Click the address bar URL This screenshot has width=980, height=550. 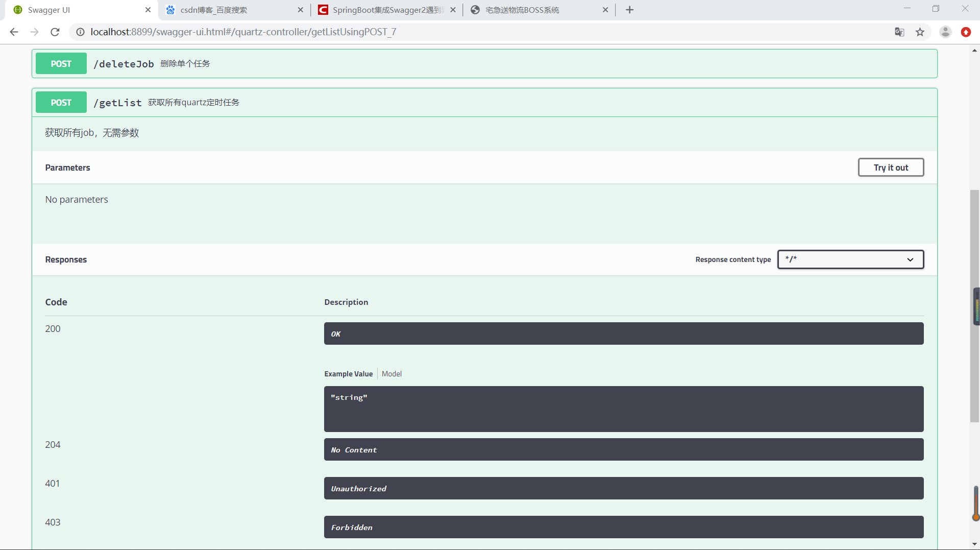pyautogui.click(x=243, y=32)
